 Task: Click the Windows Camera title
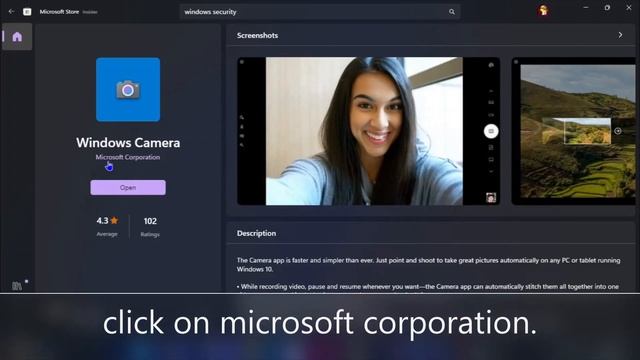click(128, 142)
